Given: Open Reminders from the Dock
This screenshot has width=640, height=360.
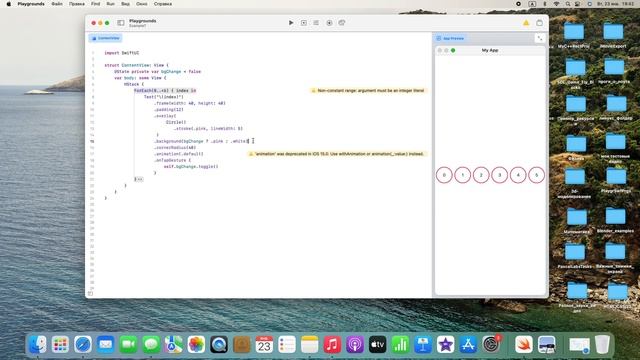Looking at the screenshot, I should point(287,345).
